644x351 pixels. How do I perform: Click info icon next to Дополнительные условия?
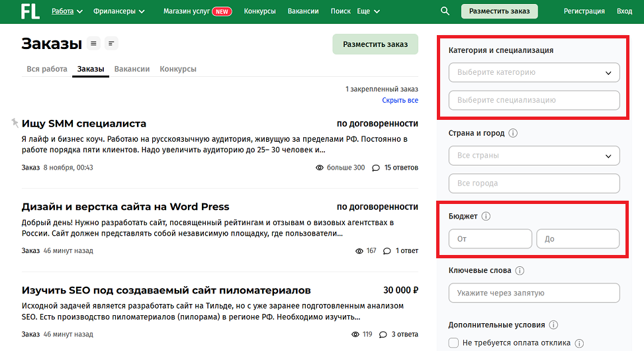click(x=553, y=325)
